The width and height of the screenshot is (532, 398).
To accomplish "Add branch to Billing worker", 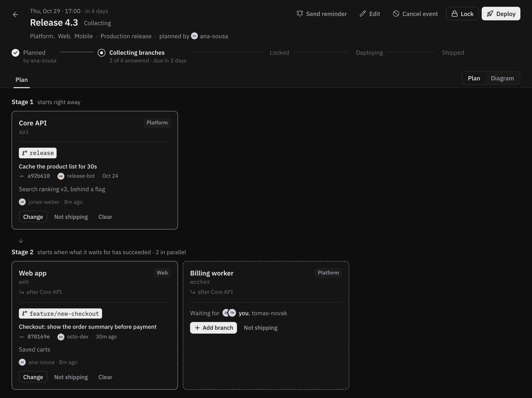I will click(x=214, y=328).
